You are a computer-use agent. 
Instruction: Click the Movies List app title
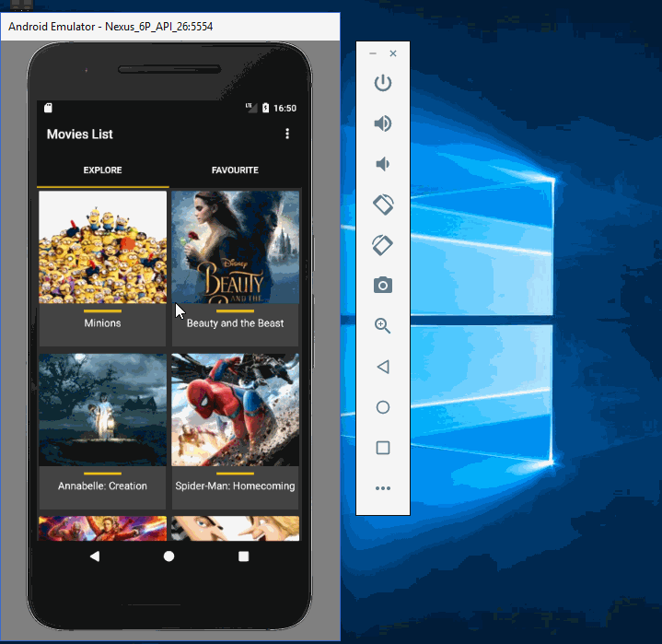80,134
